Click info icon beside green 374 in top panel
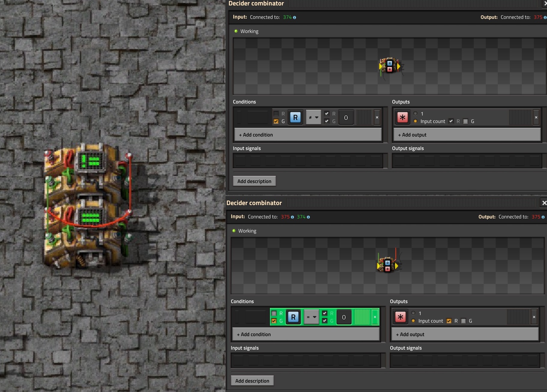547x392 pixels. pyautogui.click(x=295, y=17)
